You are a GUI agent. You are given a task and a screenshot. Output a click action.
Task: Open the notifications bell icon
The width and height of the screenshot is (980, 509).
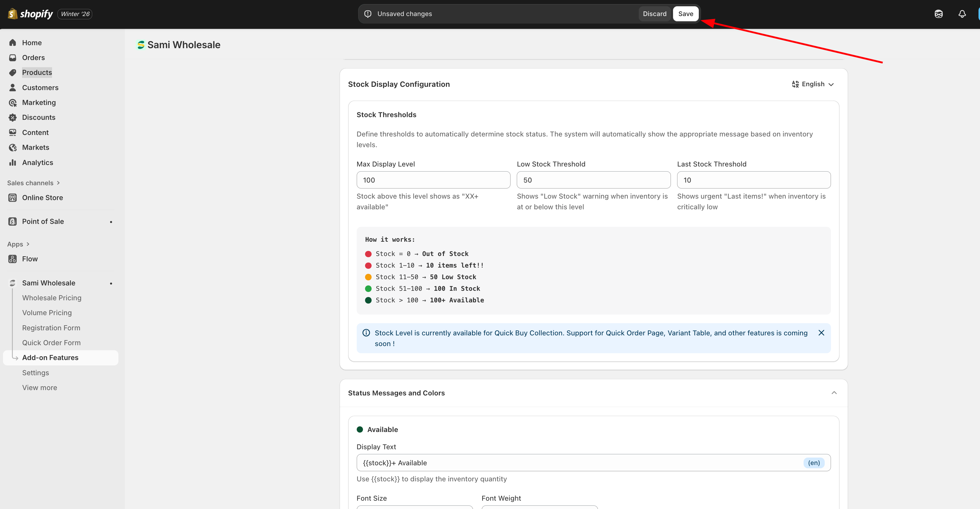point(962,14)
